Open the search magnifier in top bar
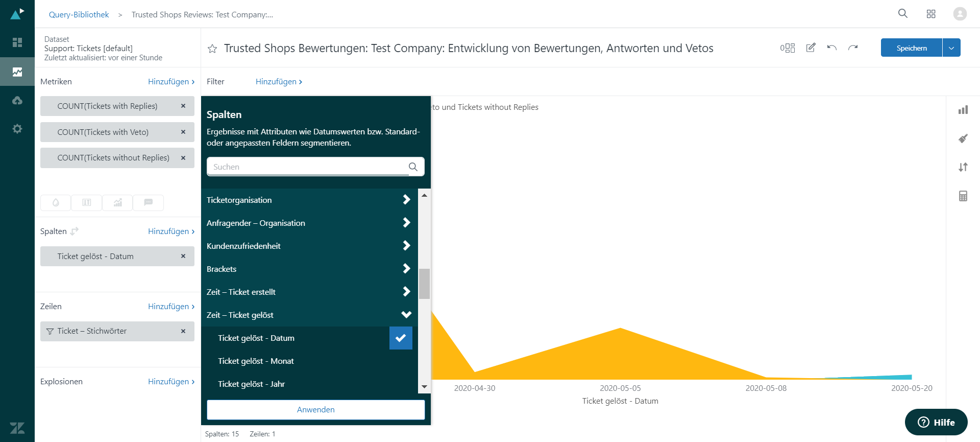The width and height of the screenshot is (980, 442). tap(903, 14)
